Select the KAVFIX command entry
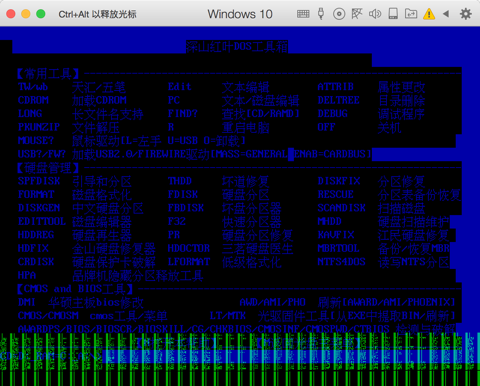This screenshot has height=386, width=480. pos(336,235)
